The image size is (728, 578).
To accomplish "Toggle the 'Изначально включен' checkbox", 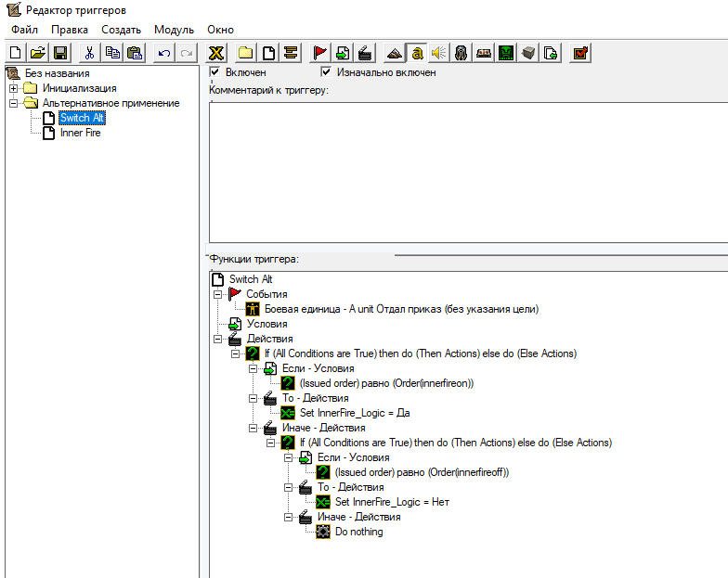I will pos(326,72).
